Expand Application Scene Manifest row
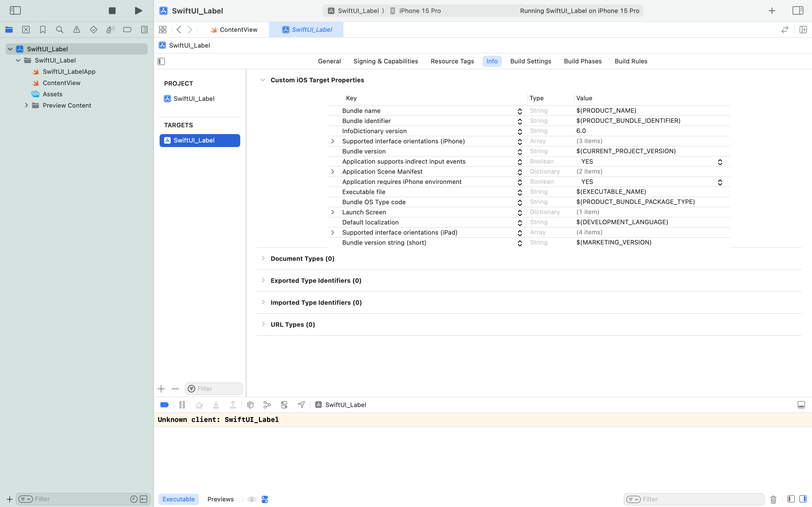This screenshot has height=507, width=812. tap(332, 172)
